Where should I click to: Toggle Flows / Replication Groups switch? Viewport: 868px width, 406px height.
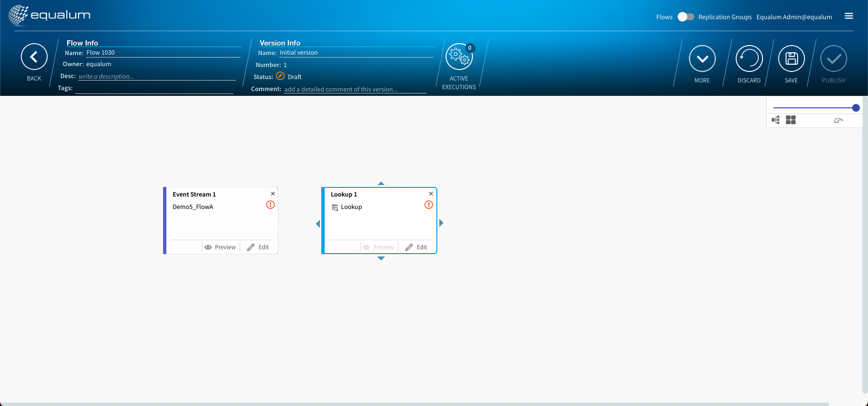click(x=686, y=17)
